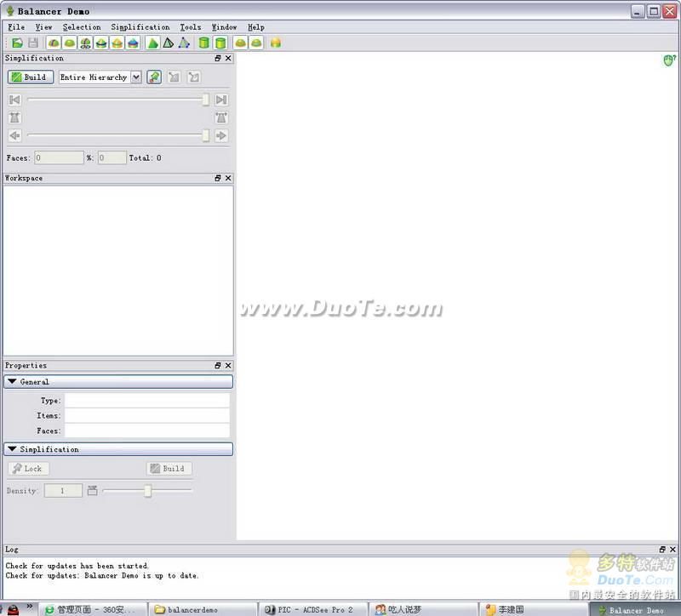The image size is (681, 616).
Task: Click the orange layered dome toolbar icon
Action: click(117, 43)
